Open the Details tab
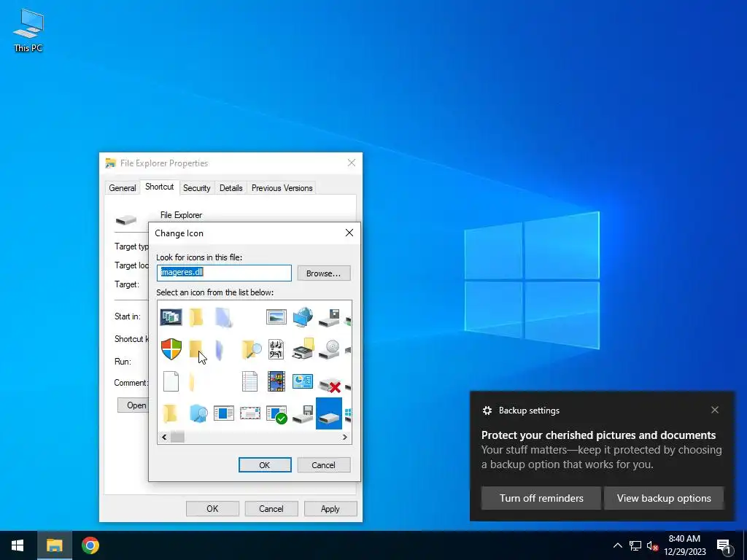Viewport: 747px width, 560px height. tap(231, 188)
